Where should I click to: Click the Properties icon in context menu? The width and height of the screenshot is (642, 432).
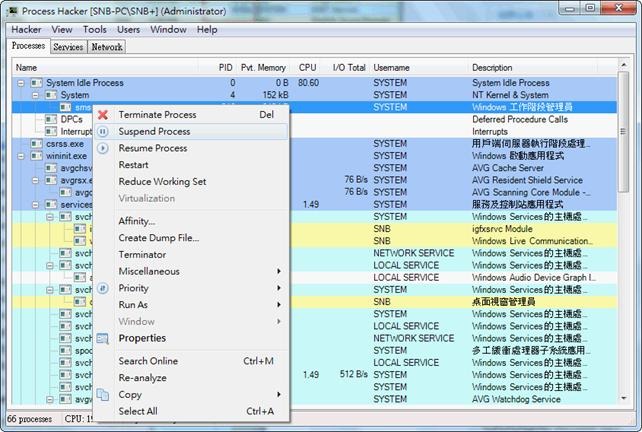tap(103, 338)
